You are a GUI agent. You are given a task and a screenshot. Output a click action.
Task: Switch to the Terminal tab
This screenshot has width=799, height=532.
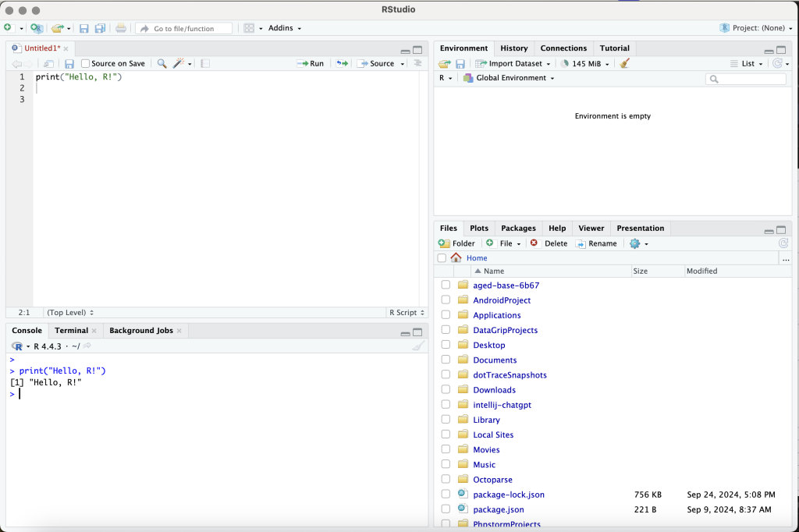(71, 330)
